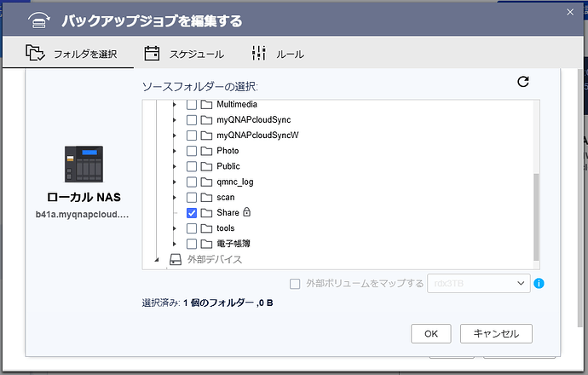The image size is (588, 375).
Task: Open the ルール tab
Action: click(x=278, y=54)
